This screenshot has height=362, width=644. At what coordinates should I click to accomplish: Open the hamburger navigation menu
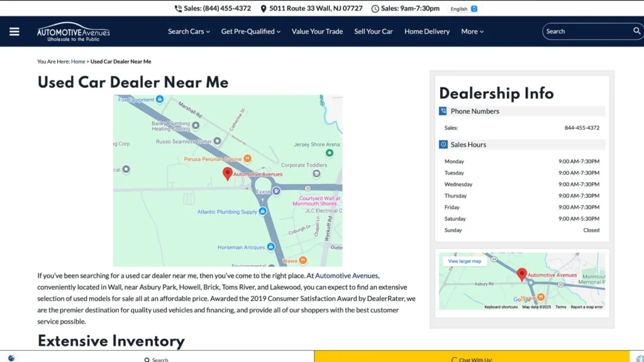pos(14,31)
